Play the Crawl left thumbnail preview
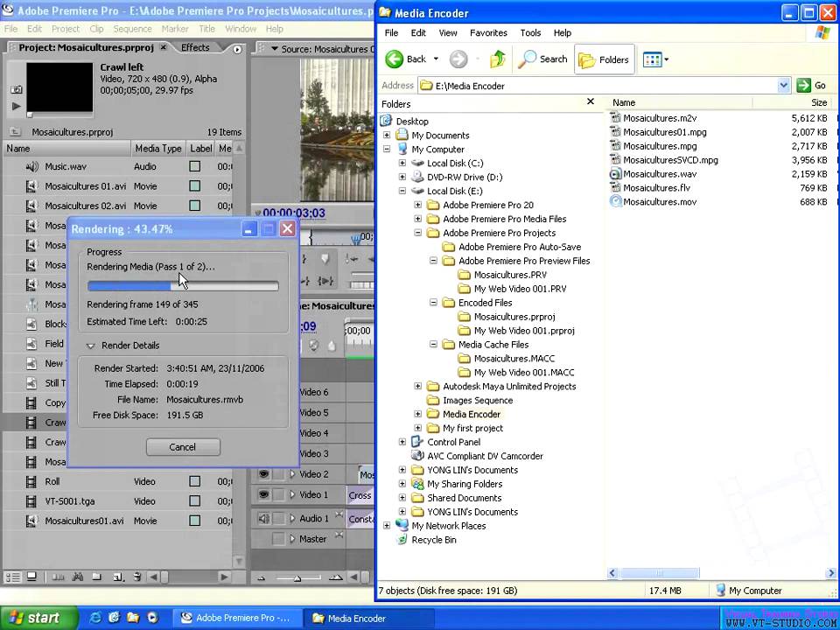The image size is (840, 630). click(16, 106)
